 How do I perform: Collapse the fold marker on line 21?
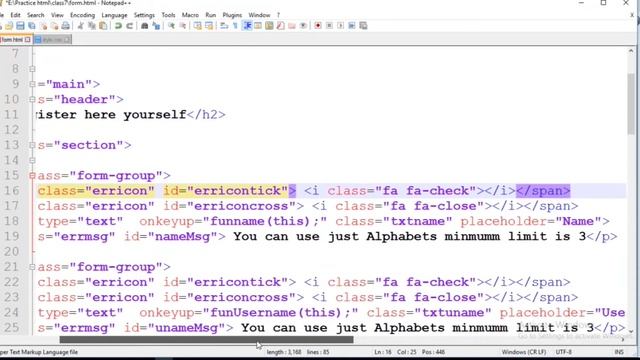coord(32,267)
